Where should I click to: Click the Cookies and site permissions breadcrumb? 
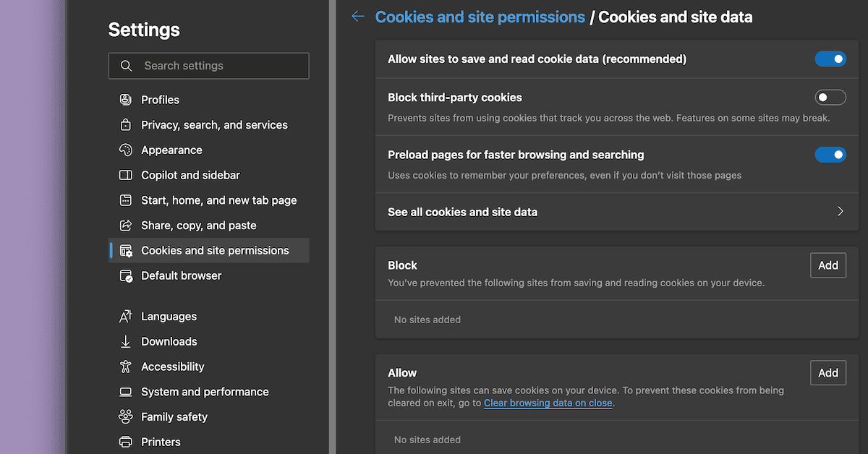coord(480,16)
